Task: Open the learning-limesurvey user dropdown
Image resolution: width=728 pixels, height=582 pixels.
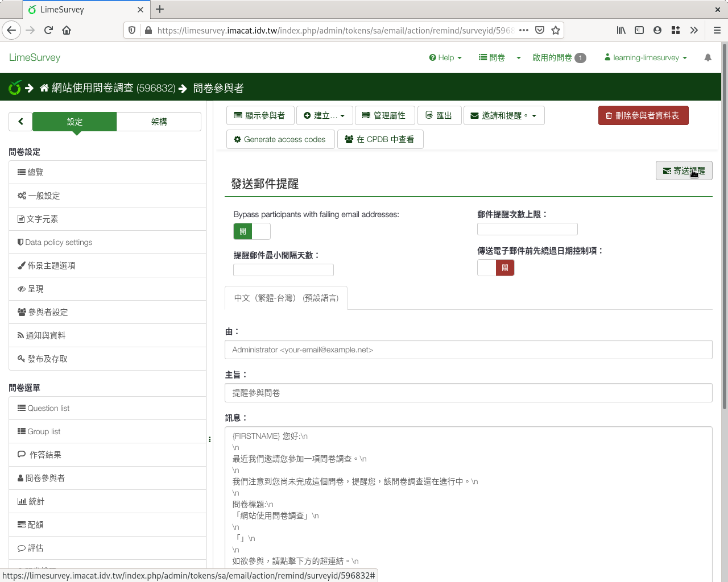Action: coord(646,57)
